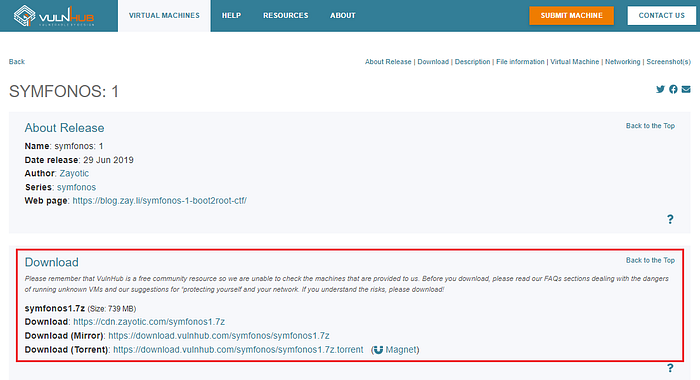Screen dimensions: 700x380
Task: Open the Help menu
Action: coord(231,16)
